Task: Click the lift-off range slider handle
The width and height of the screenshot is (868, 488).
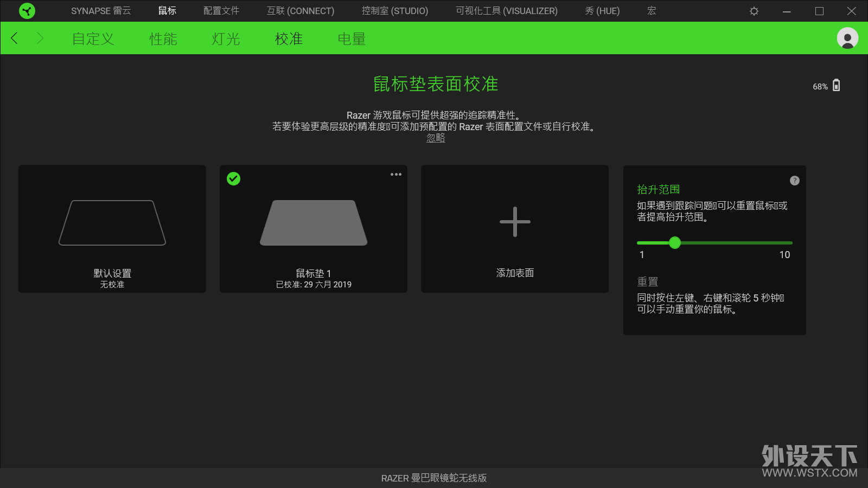Action: pos(675,242)
